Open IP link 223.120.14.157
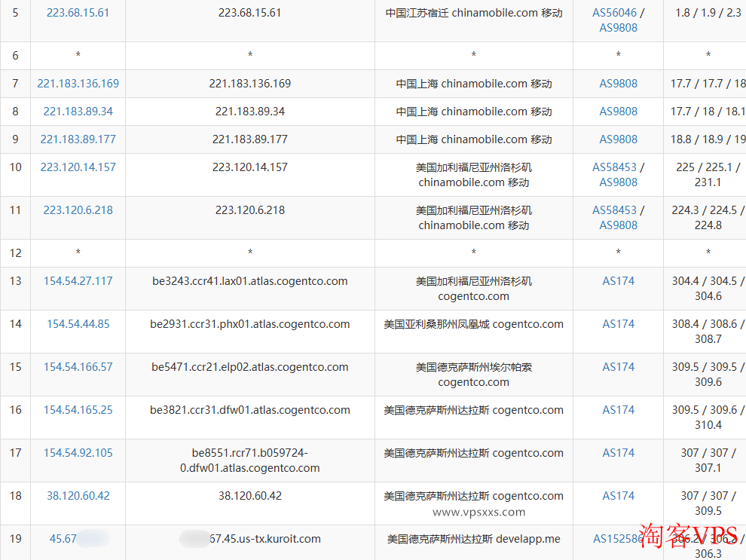The image size is (746, 560). [78, 167]
